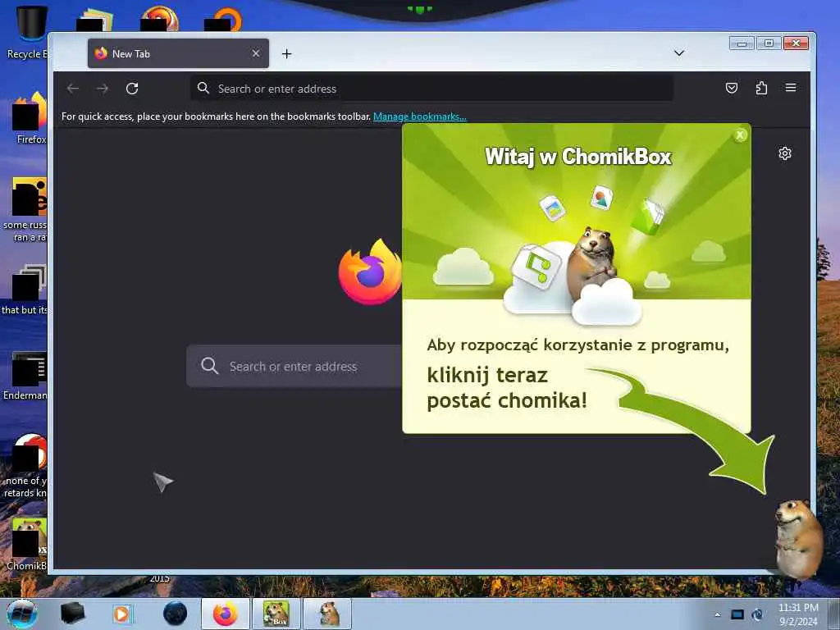Reload the page in Firefox
This screenshot has height=630, width=840.
[132, 89]
